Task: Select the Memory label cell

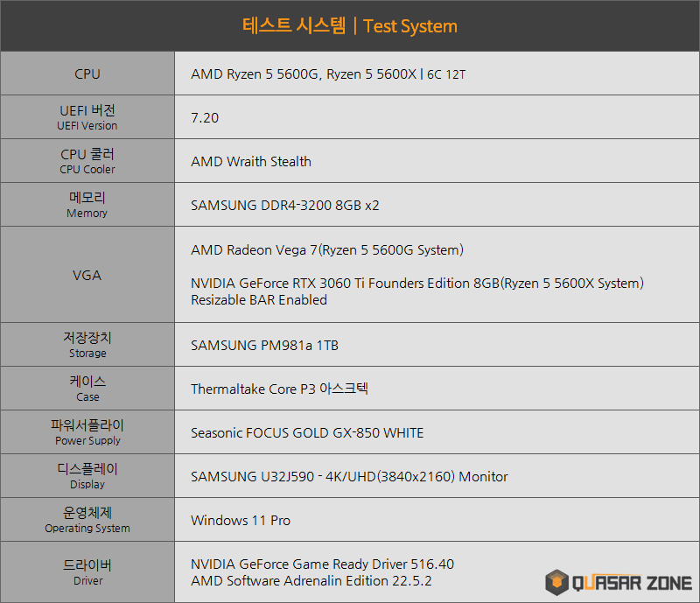Action: click(87, 205)
